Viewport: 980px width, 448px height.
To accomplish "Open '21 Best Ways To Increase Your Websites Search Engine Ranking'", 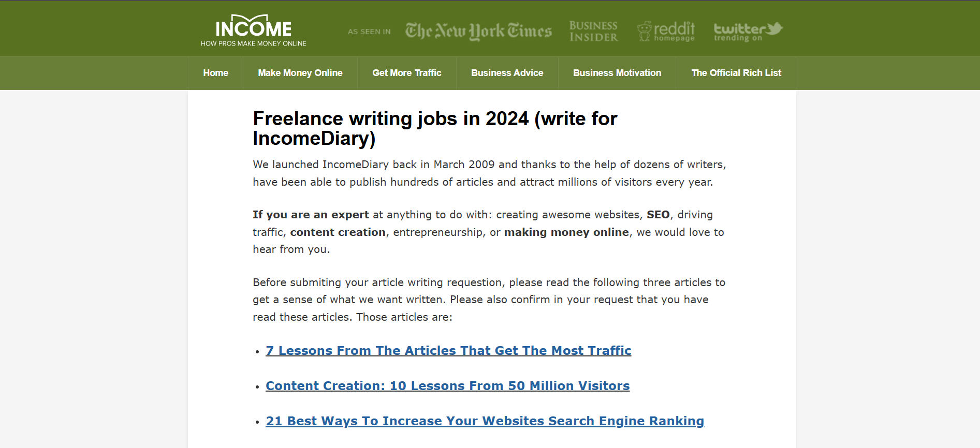I will 485,421.
